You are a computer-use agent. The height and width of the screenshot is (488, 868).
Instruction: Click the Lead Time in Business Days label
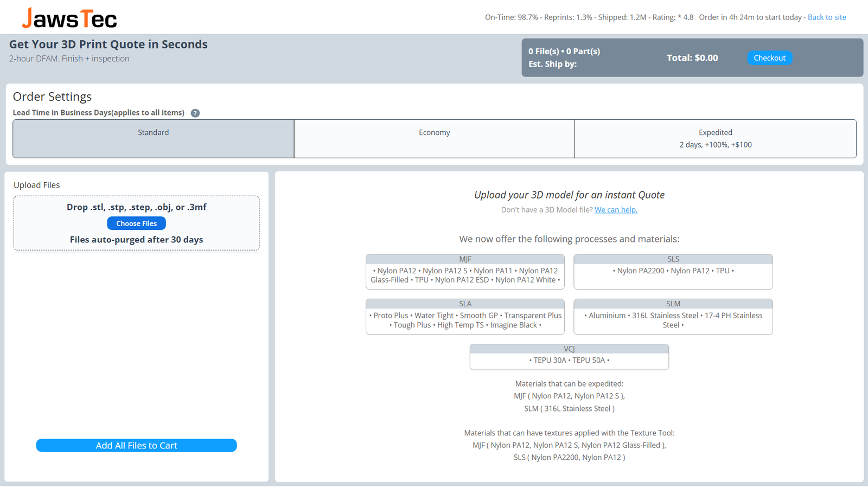[99, 113]
